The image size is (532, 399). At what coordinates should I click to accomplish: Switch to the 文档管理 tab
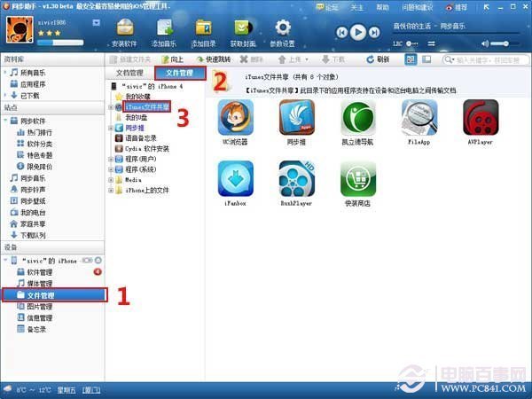tap(129, 73)
